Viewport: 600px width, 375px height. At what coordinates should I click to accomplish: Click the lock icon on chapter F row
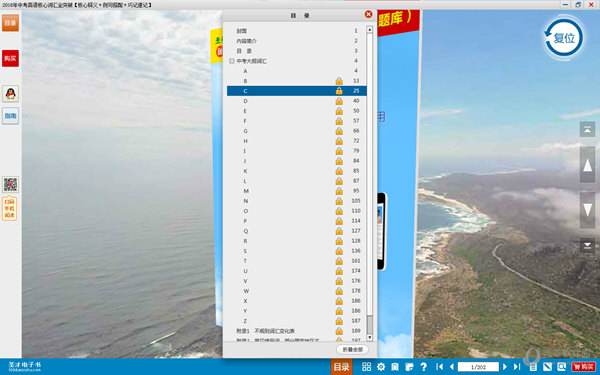point(339,121)
